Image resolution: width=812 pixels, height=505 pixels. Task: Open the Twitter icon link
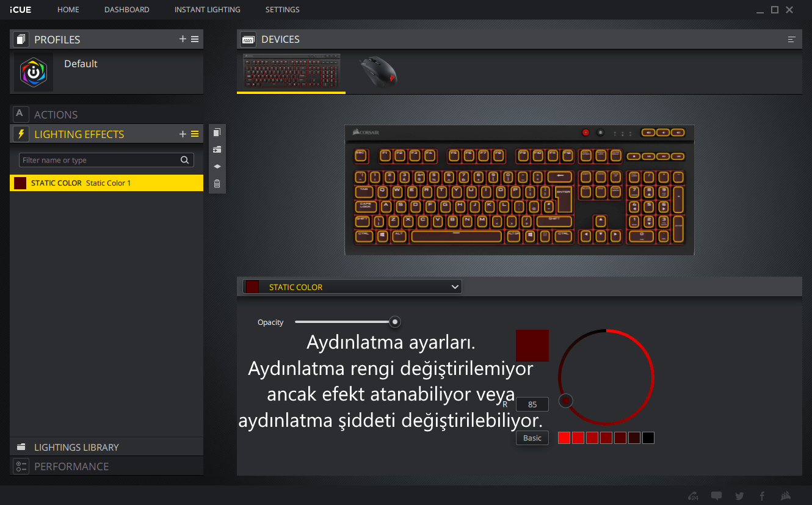739,495
